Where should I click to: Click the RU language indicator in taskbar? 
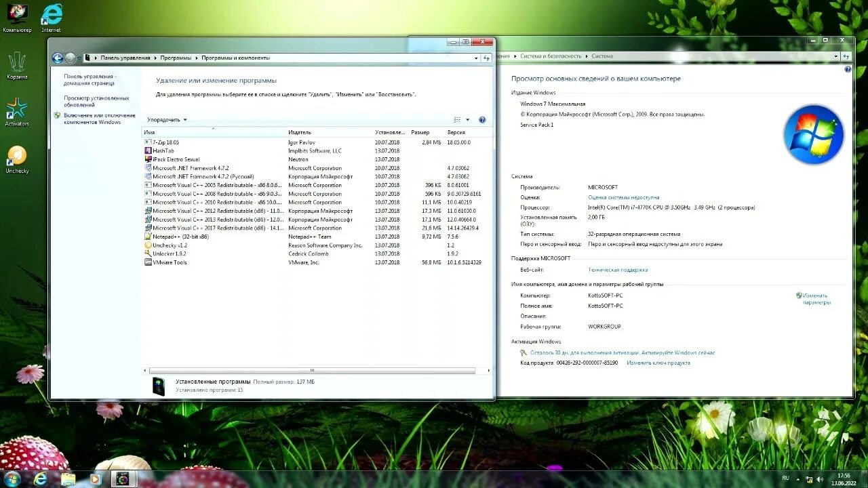pos(785,478)
